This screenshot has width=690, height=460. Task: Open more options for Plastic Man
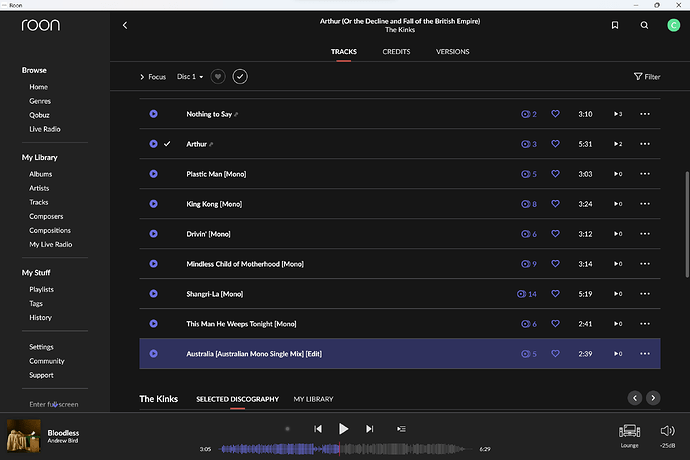(x=645, y=174)
